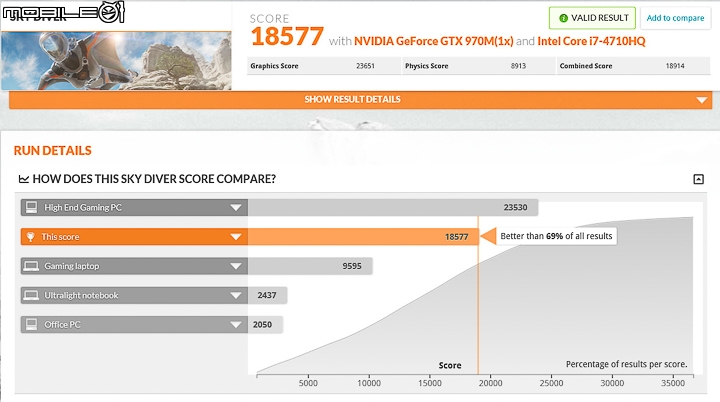The height and width of the screenshot is (402, 720).
Task: Click the trophy icon beside This score
Action: (30, 237)
